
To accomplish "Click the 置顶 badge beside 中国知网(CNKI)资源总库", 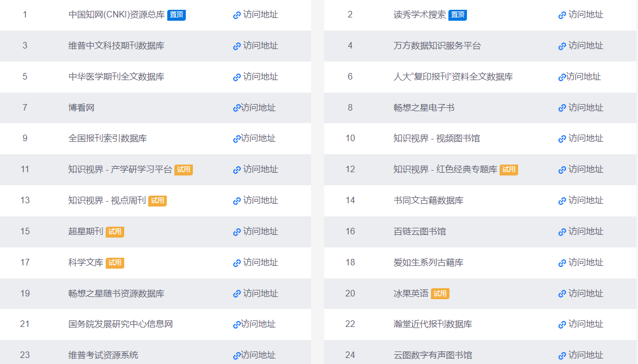I will point(177,15).
